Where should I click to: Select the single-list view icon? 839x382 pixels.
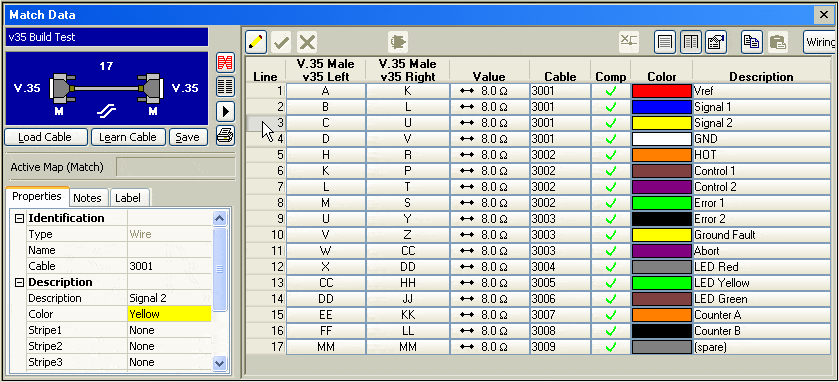(x=665, y=42)
